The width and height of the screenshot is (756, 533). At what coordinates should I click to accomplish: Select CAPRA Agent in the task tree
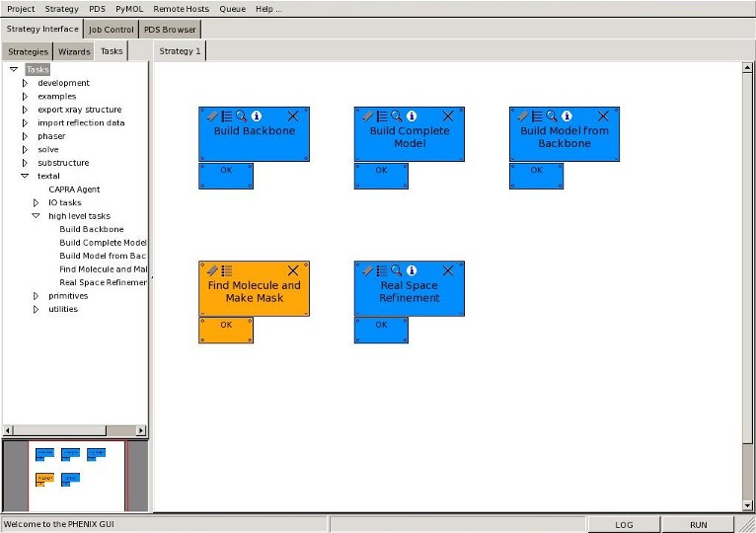coord(74,190)
